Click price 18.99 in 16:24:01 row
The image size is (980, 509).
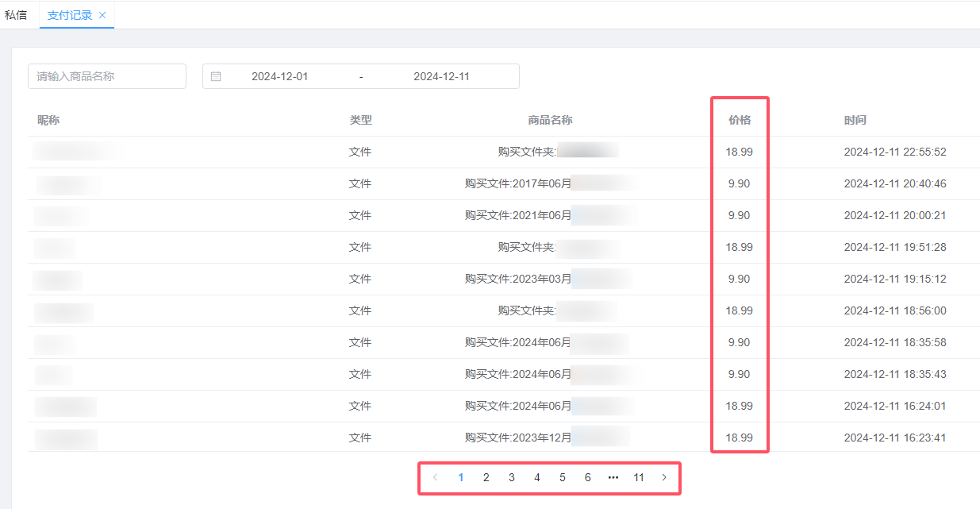click(x=740, y=406)
